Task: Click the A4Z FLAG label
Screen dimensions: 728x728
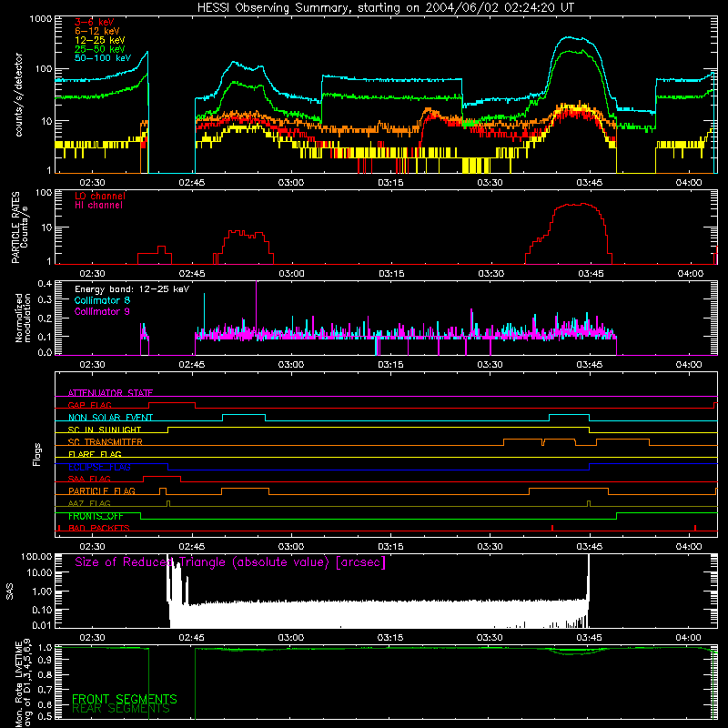Action: (x=89, y=503)
